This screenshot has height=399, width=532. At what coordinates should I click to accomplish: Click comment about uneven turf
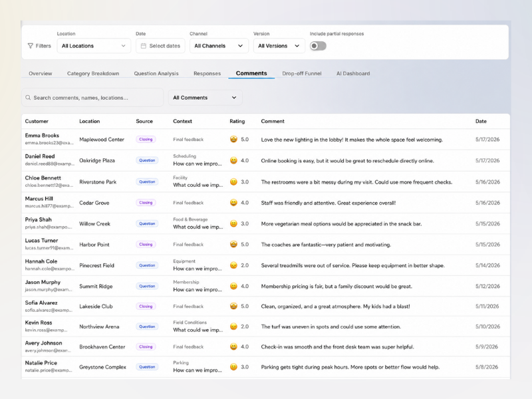331,327
